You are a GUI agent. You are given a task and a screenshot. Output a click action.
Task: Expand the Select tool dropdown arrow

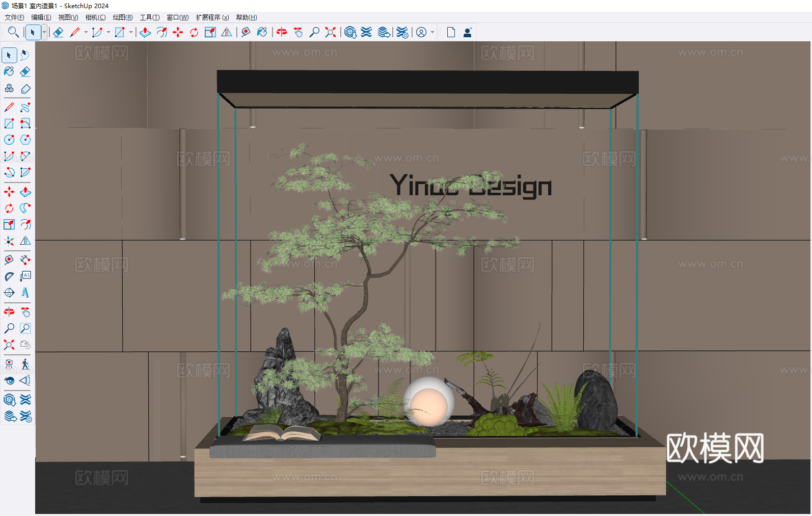(44, 33)
